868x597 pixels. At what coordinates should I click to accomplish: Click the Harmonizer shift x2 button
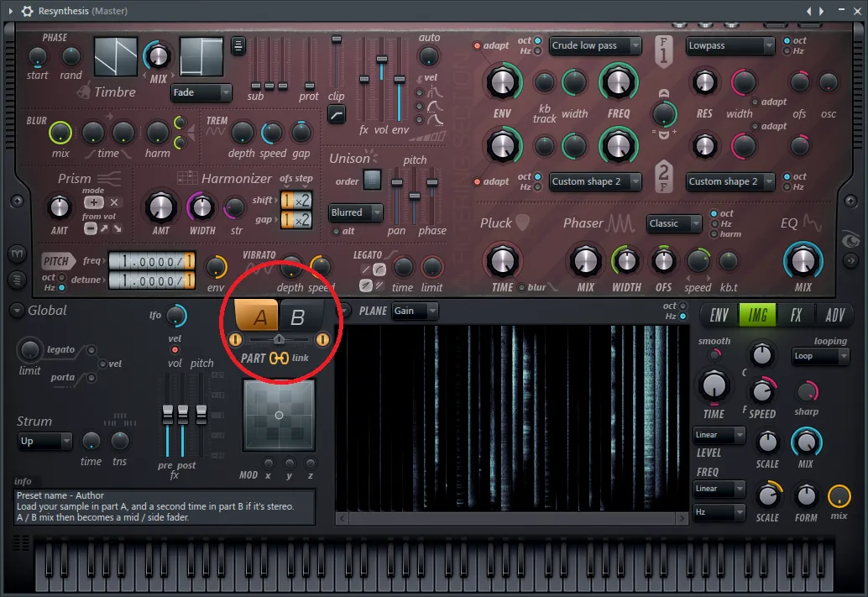(302, 201)
